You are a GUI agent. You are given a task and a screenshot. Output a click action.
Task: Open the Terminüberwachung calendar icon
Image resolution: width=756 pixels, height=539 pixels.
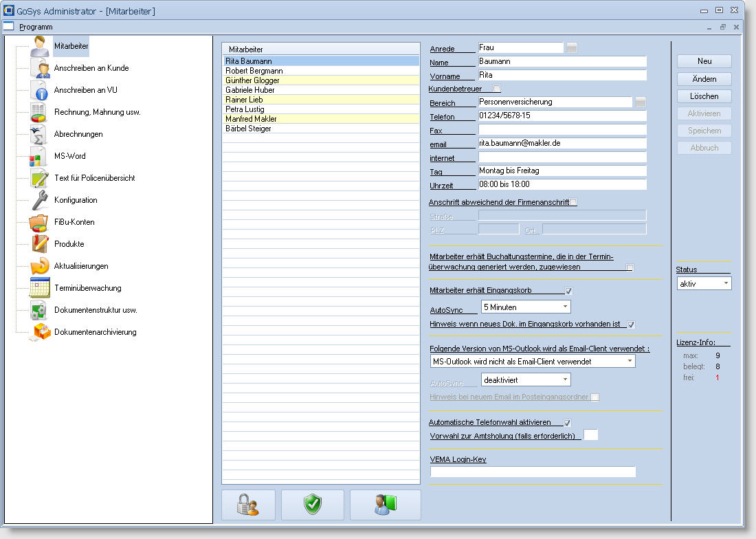[40, 288]
